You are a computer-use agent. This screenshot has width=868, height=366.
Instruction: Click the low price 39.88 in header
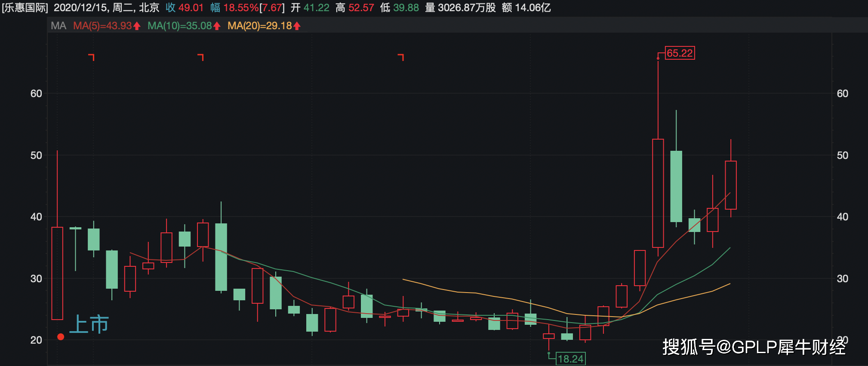pos(406,8)
